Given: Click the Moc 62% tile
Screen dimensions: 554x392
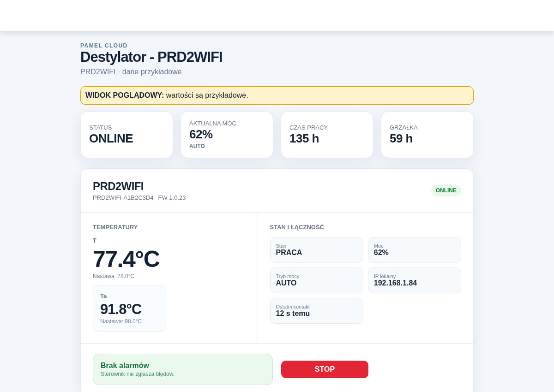Looking at the screenshot, I should [x=415, y=250].
